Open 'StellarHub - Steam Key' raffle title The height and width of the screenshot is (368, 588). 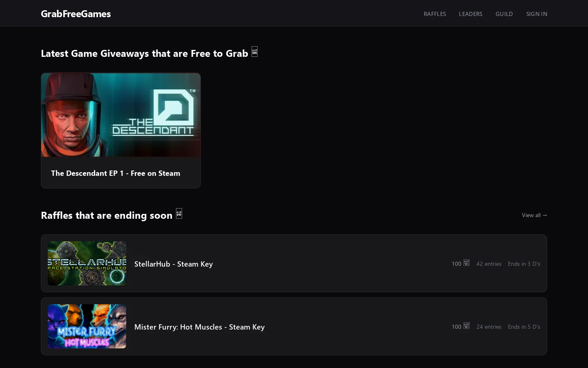tap(174, 264)
